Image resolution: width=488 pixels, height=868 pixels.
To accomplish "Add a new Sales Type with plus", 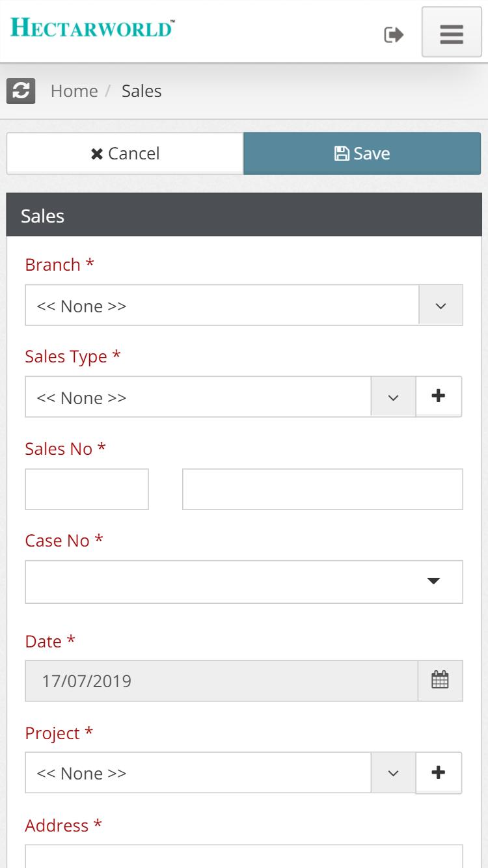I will coord(439,396).
